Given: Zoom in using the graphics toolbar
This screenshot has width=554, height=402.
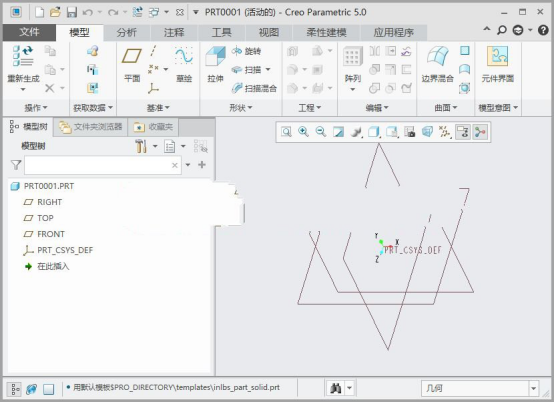Looking at the screenshot, I should click(x=303, y=132).
